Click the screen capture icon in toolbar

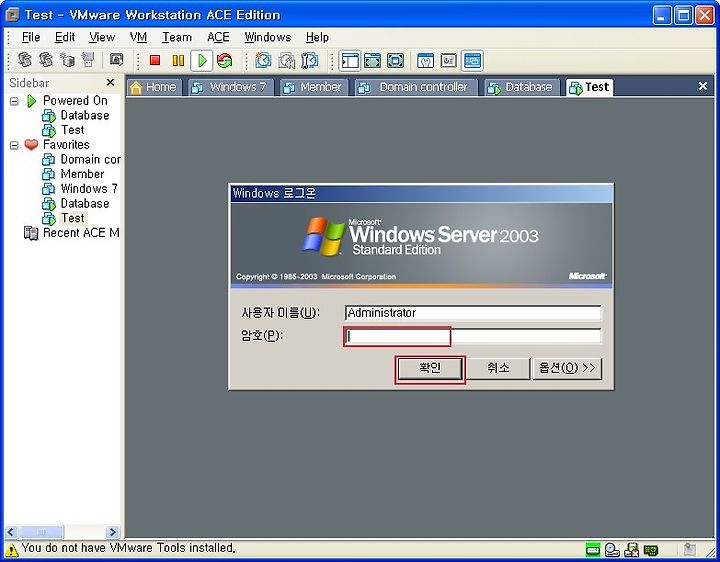117,60
